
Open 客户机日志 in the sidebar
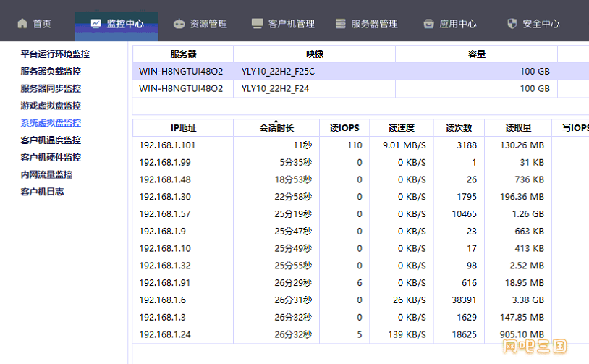point(42,192)
